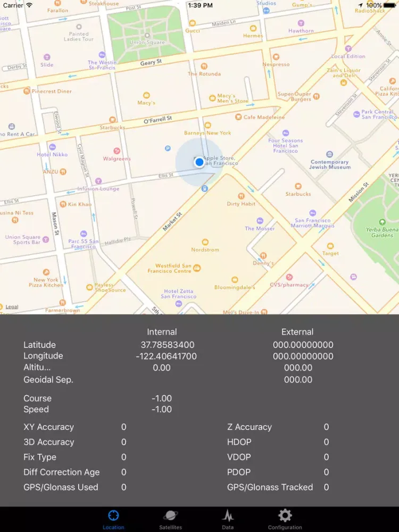
Task: Tap the Hotel Nikko pin
Action: coord(52,147)
